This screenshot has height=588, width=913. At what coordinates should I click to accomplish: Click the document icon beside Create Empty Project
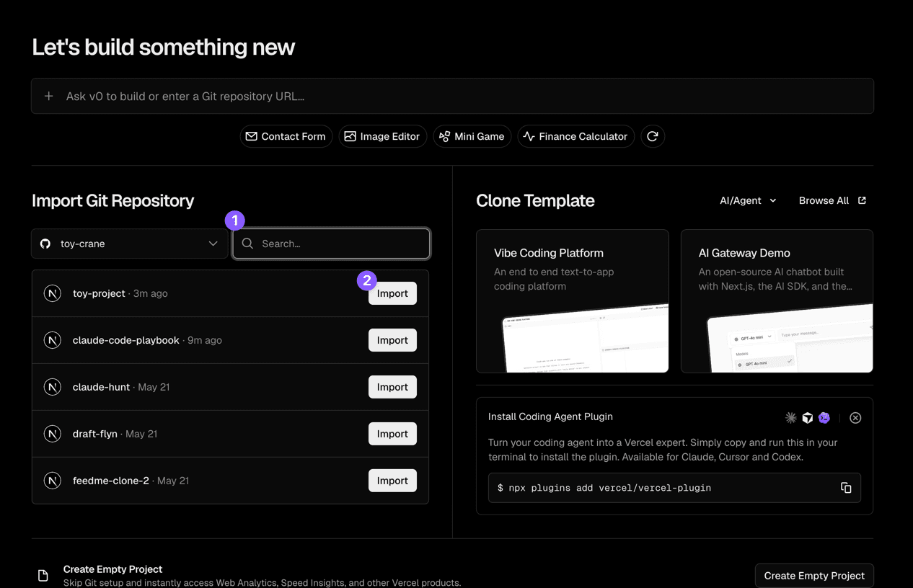pos(43,576)
